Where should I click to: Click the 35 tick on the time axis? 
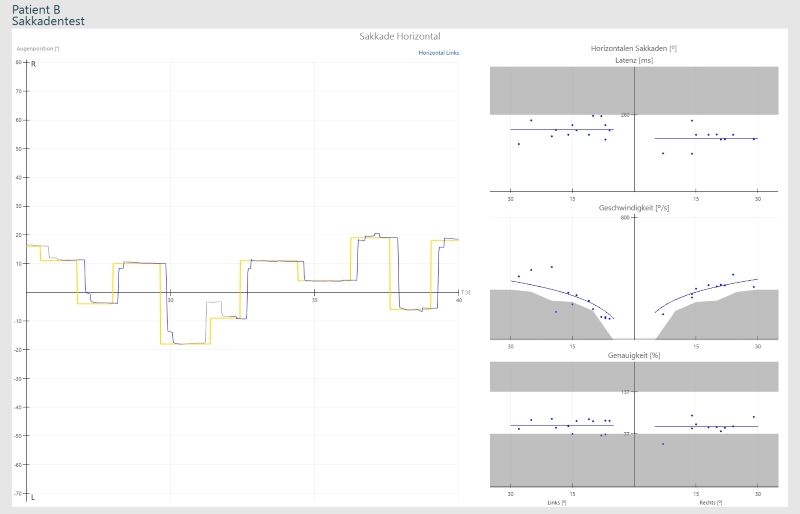[x=315, y=300]
